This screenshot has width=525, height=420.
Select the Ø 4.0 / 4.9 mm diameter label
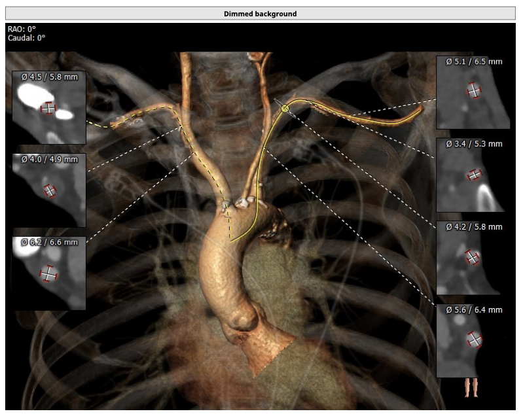click(x=49, y=159)
